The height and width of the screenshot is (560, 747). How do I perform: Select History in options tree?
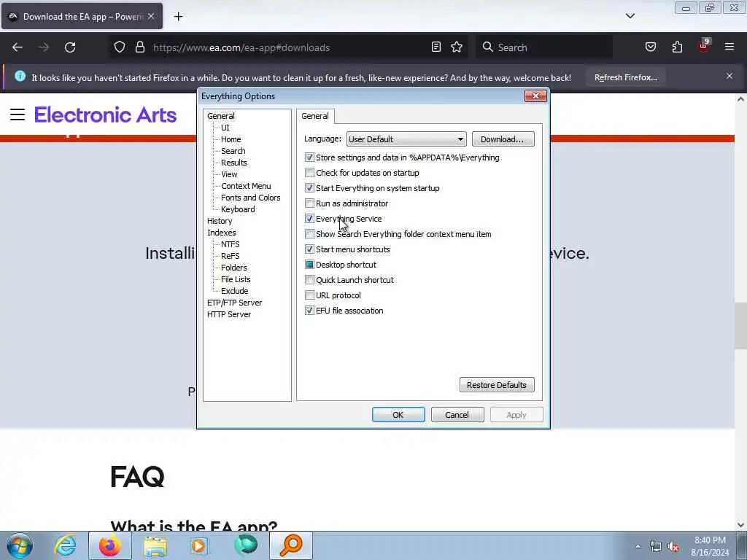[220, 221]
